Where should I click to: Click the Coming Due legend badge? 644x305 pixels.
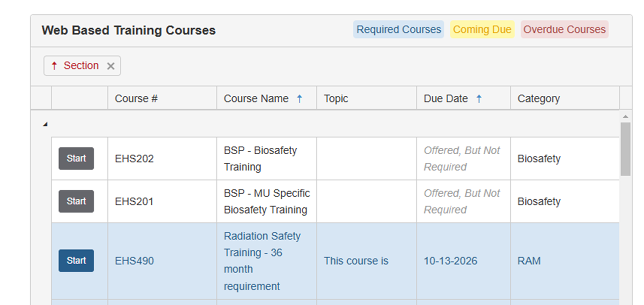[482, 29]
